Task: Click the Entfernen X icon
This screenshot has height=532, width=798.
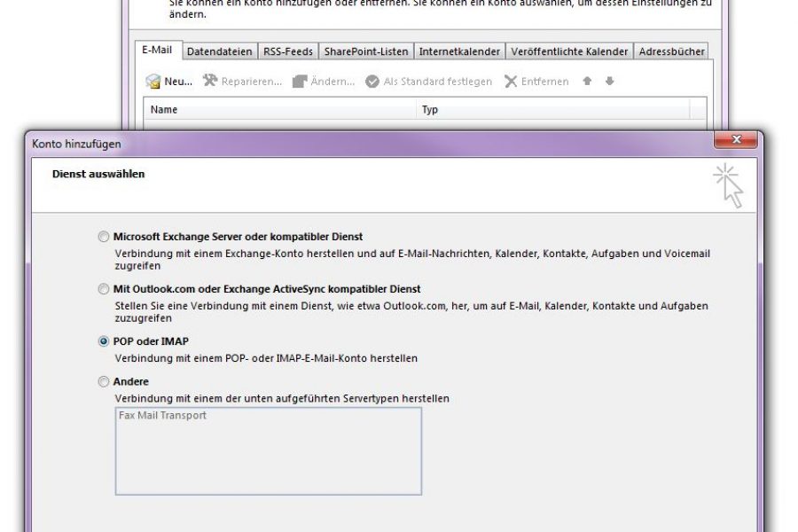Action: 511,82
